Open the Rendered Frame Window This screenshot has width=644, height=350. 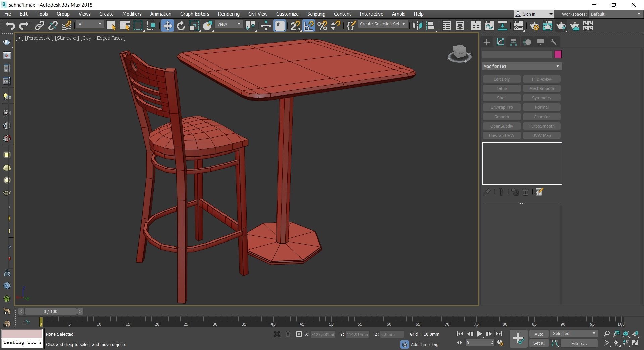coord(548,26)
